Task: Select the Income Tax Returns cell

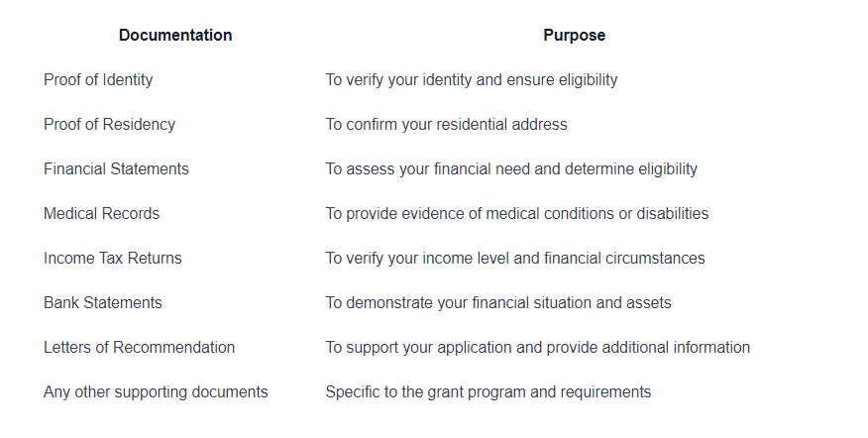Action: tap(113, 258)
